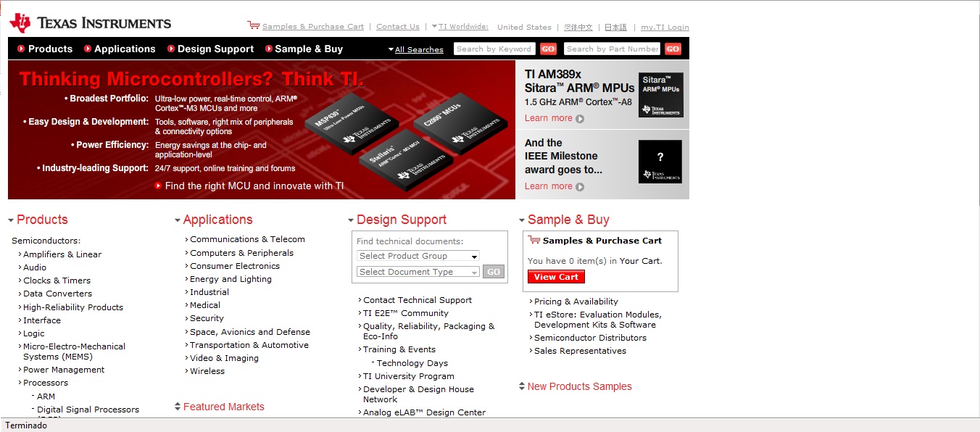Viewport: 980px width, 432px height.
Task: Click the arrow icon after Sitara Learn more
Action: (580, 119)
